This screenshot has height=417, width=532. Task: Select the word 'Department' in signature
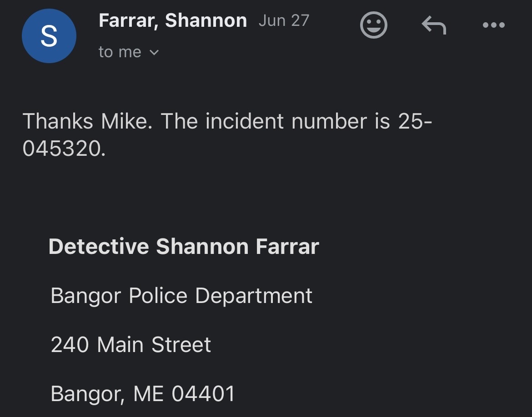click(x=254, y=296)
